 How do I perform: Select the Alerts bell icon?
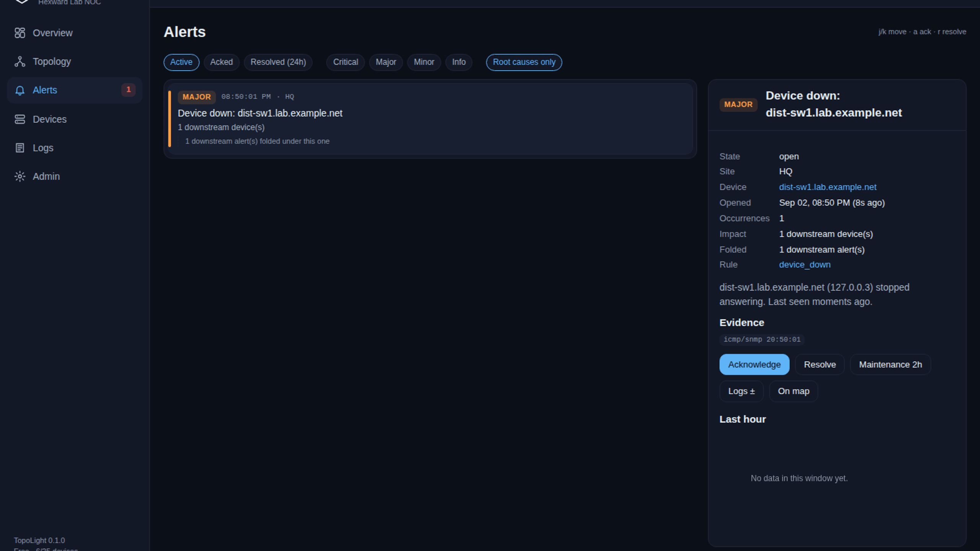pos(20,90)
